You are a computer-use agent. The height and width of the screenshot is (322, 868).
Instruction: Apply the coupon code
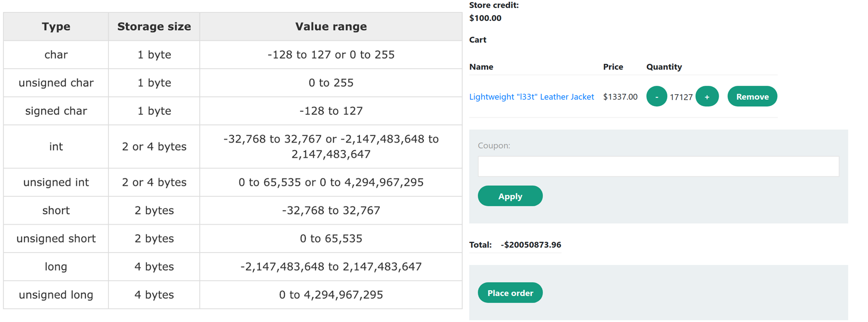point(510,196)
